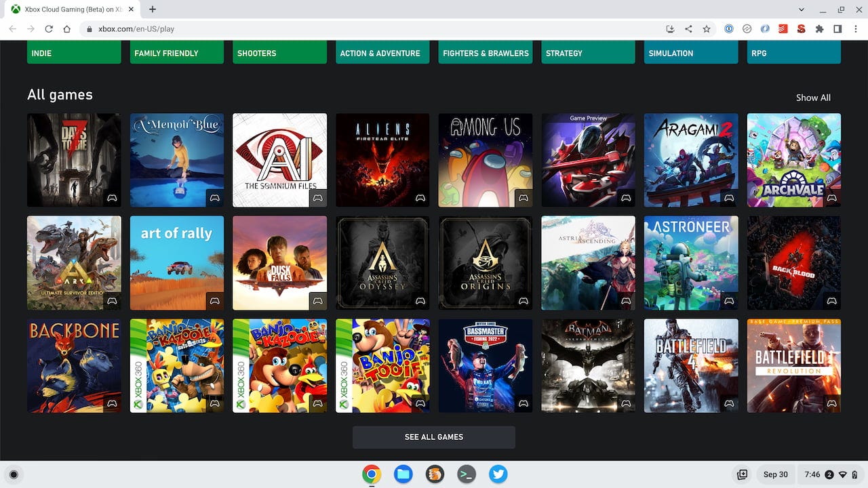The width and height of the screenshot is (868, 488).
Task: Open Chrome's three-dot menu
Action: click(855, 29)
